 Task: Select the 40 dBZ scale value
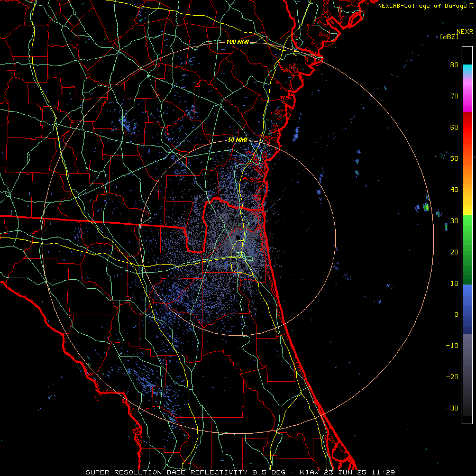(x=454, y=190)
